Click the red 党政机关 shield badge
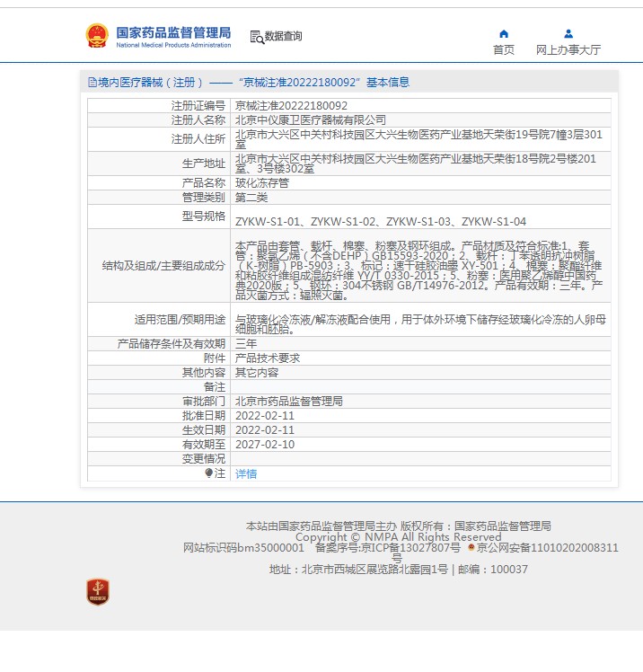 98,592
